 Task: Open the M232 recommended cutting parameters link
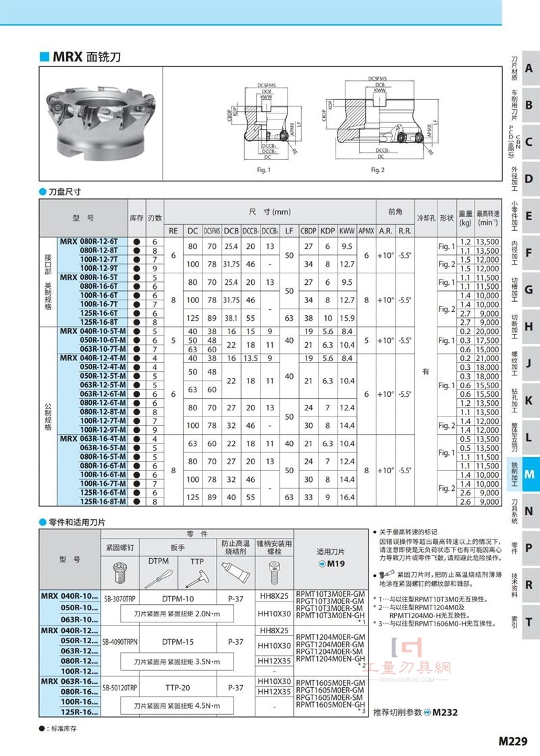click(x=440, y=711)
